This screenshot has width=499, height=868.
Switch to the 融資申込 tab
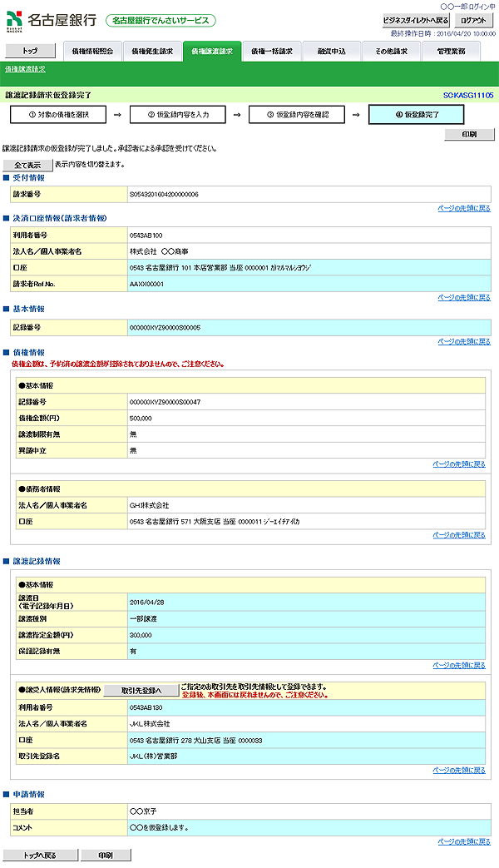click(331, 52)
